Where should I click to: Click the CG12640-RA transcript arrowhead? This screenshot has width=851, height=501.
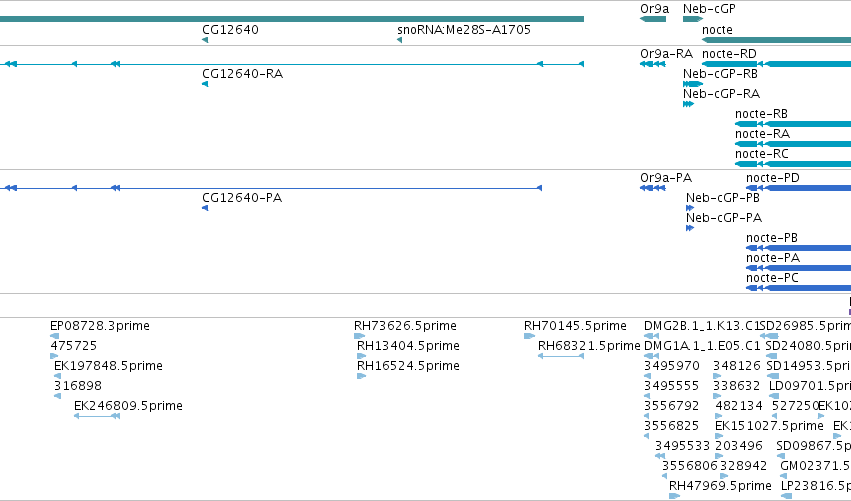click(x=205, y=84)
